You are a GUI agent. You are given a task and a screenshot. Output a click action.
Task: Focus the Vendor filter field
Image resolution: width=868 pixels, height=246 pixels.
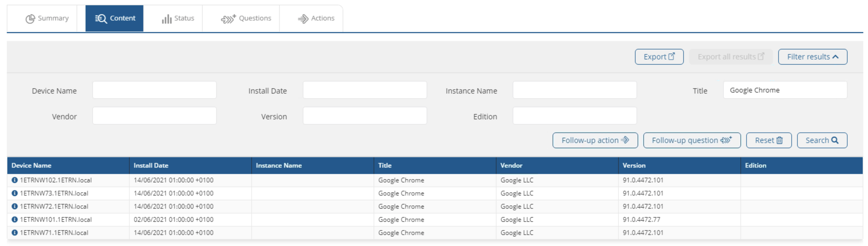154,116
